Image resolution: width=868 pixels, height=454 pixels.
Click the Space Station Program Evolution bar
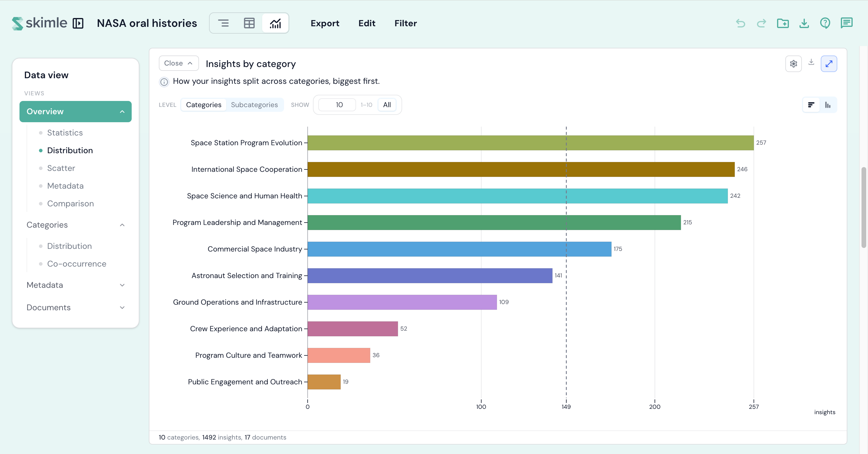point(530,143)
